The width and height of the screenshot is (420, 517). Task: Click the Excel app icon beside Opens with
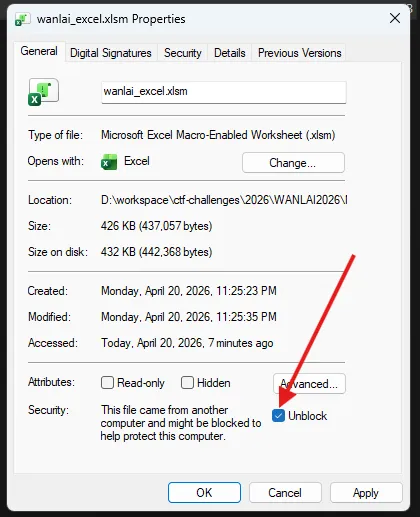point(109,162)
